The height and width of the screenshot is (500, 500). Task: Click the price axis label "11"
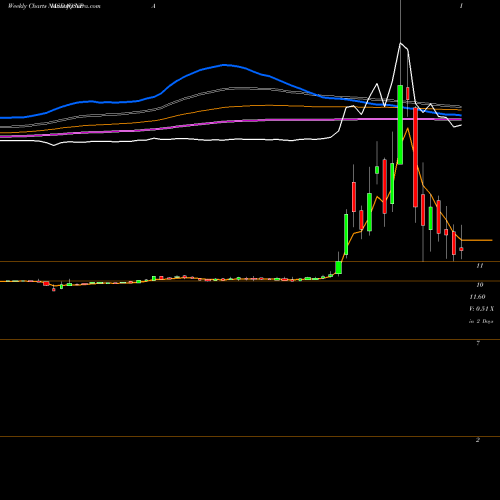[x=479, y=266]
